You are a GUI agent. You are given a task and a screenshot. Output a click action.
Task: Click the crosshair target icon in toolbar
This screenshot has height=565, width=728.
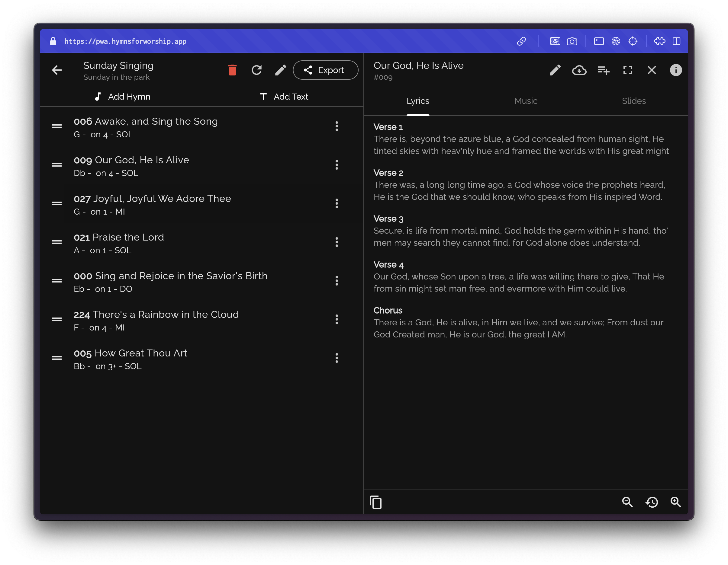(x=633, y=41)
